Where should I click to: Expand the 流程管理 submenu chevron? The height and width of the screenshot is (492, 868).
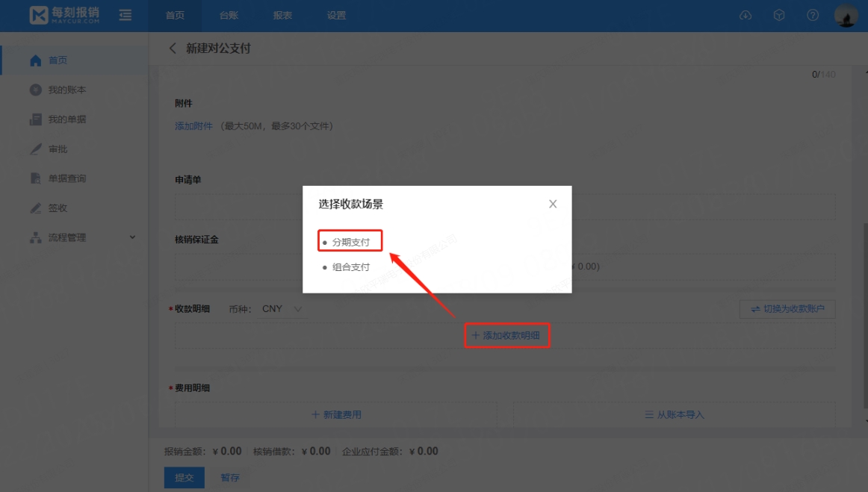click(x=132, y=237)
